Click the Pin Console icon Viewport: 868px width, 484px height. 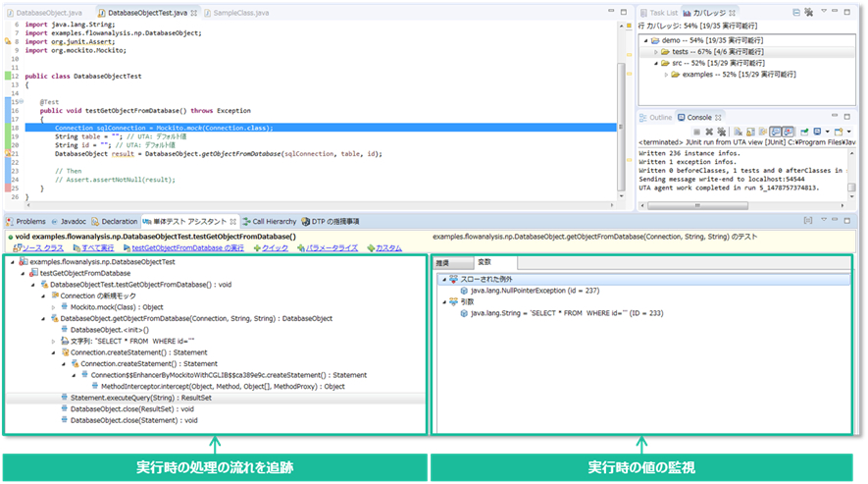[804, 132]
